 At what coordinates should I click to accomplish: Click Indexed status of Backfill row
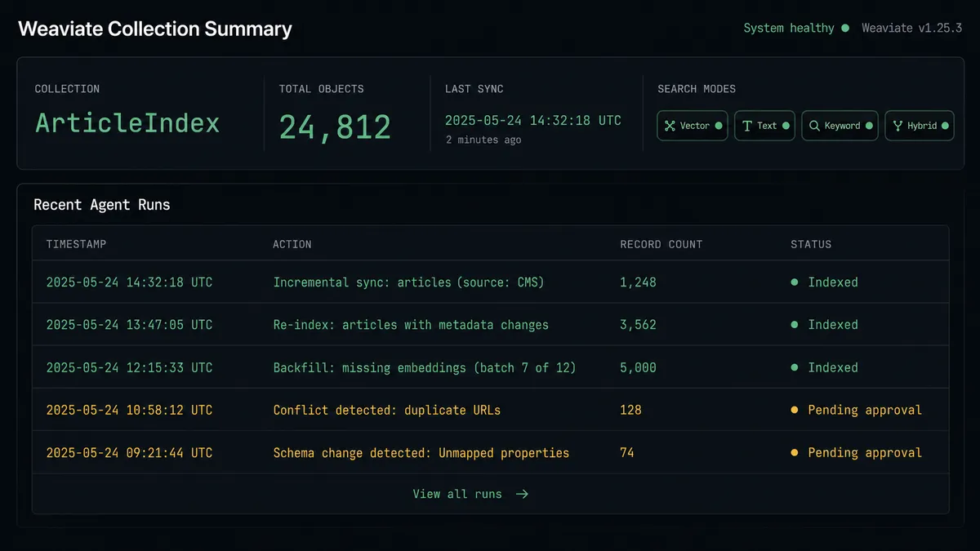(833, 367)
